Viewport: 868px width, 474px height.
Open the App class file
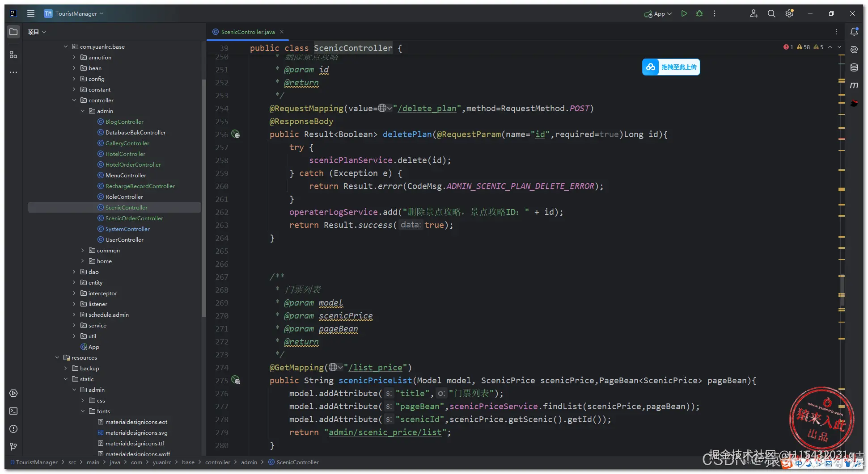coord(93,347)
